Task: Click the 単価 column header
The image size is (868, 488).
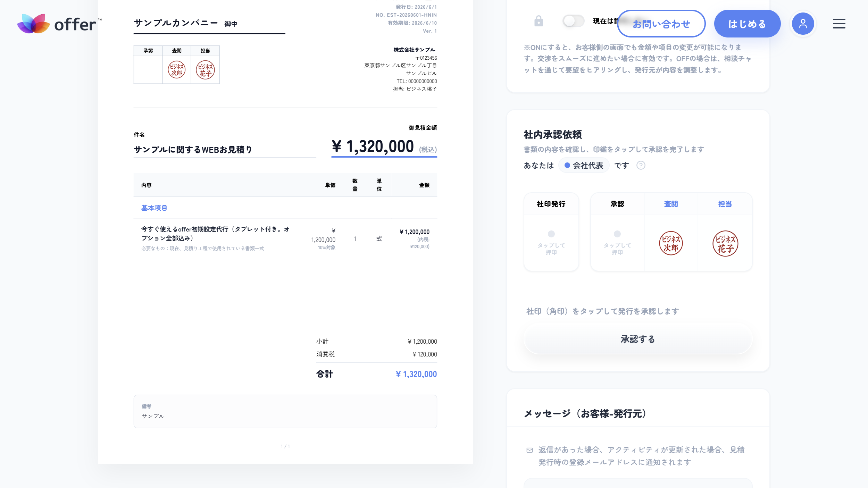Action: [x=330, y=185]
